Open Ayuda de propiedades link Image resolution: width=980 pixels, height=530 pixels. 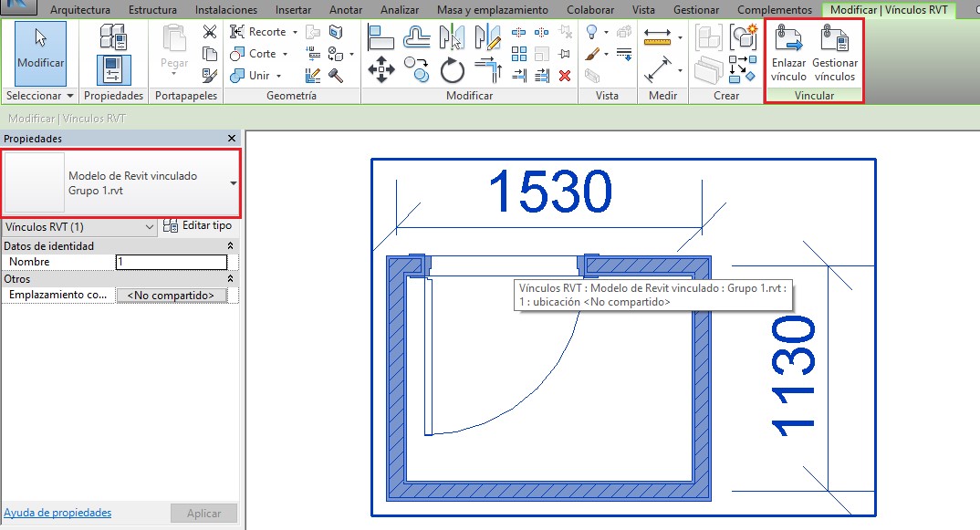(57, 513)
